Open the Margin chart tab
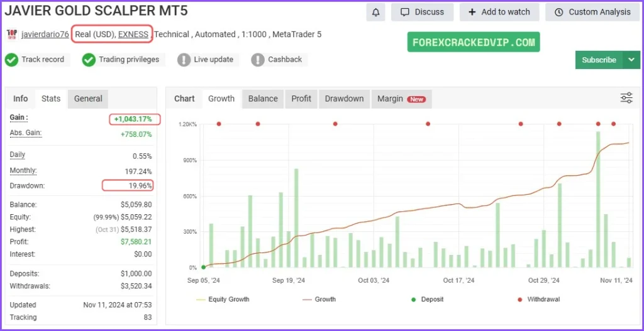This screenshot has height=331, width=644. point(402,99)
